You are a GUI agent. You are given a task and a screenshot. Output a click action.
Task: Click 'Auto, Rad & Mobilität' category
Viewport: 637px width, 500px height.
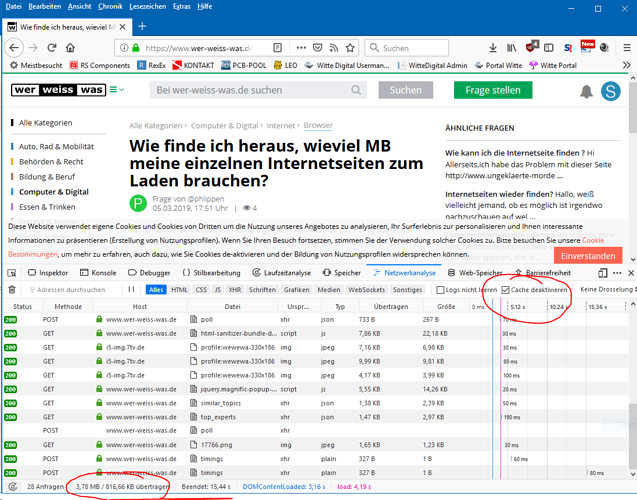56,146
